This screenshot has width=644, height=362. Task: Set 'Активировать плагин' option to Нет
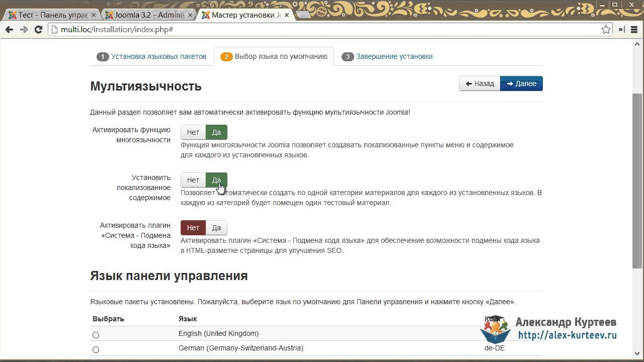[x=193, y=228]
